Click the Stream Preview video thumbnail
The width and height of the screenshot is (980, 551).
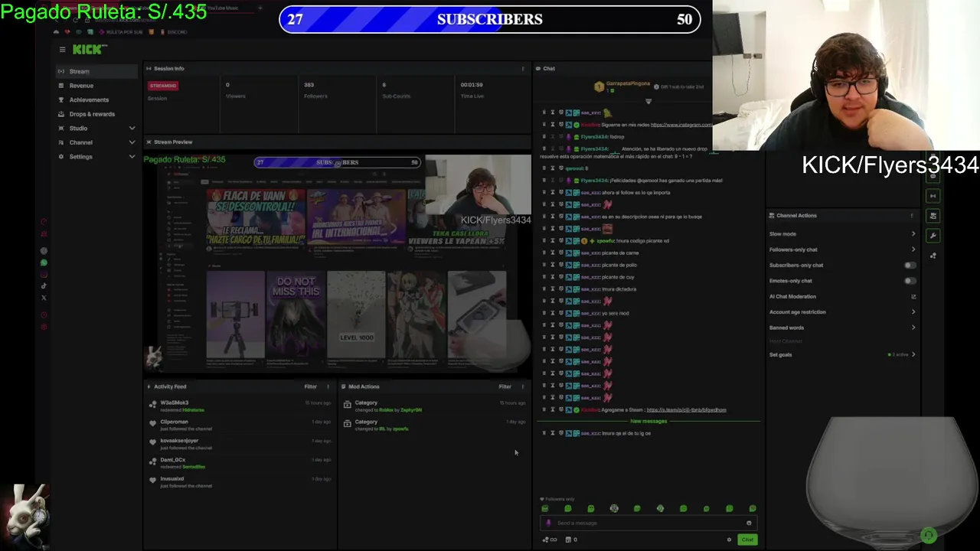point(337,264)
